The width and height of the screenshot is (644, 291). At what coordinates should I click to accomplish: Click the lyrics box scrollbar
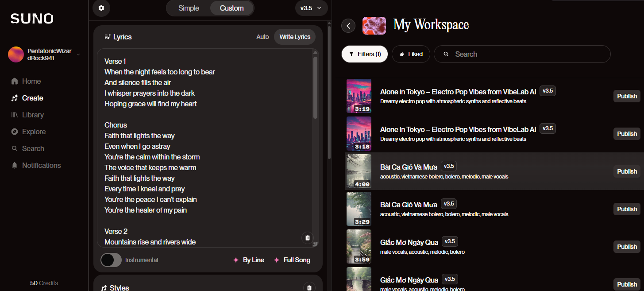[x=315, y=88]
